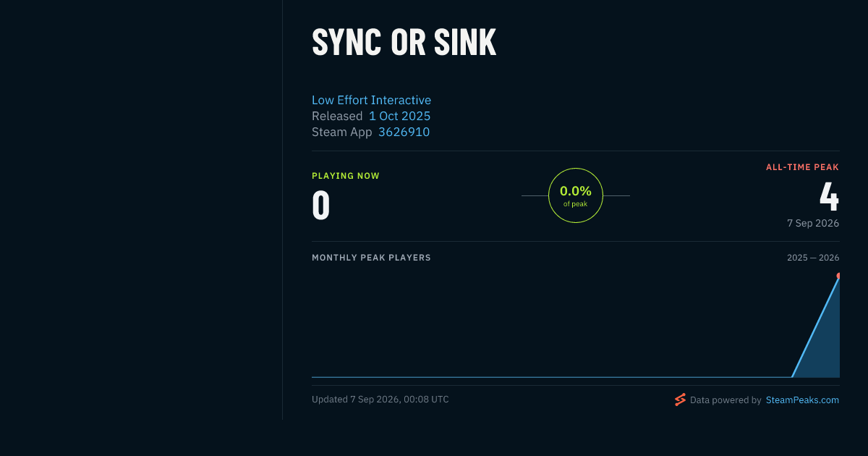Click the Data powered by text
The image size is (868, 456).
pyautogui.click(x=726, y=400)
